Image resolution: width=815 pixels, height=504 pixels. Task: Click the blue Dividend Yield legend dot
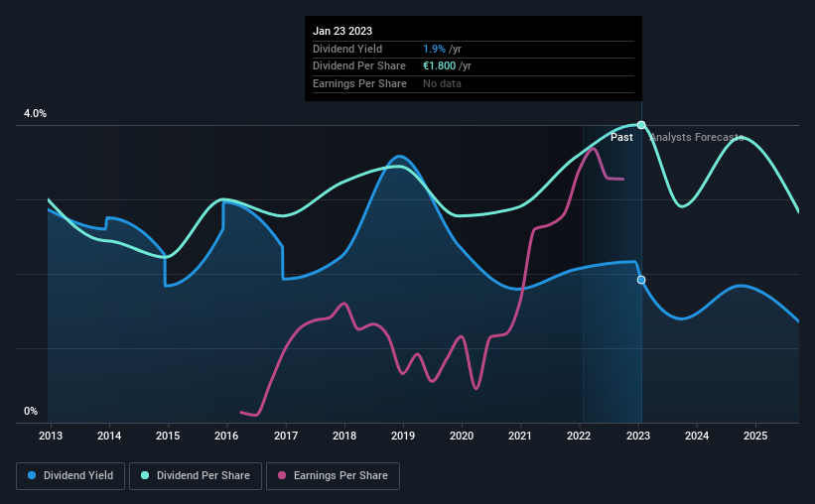pos(32,475)
